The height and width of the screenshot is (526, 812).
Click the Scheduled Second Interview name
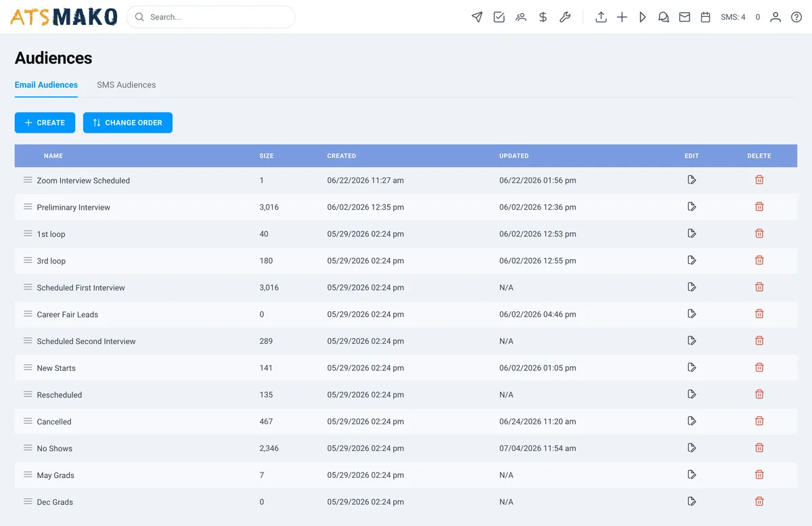click(87, 341)
